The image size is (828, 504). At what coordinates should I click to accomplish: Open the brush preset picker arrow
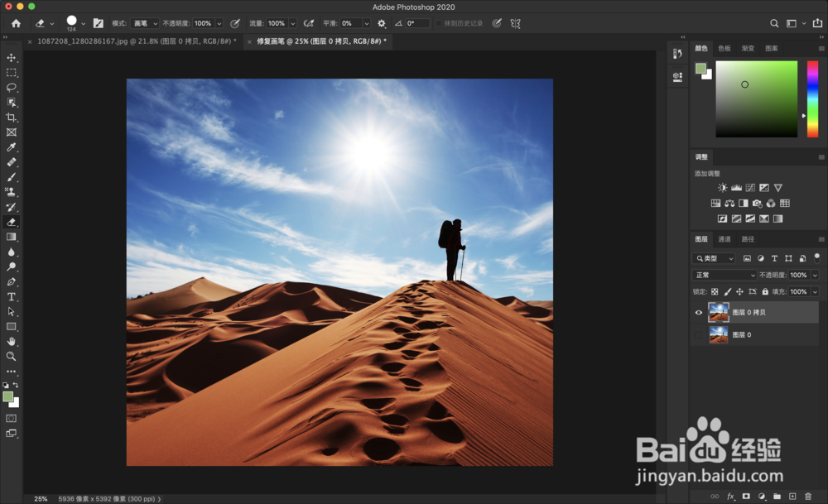click(84, 24)
